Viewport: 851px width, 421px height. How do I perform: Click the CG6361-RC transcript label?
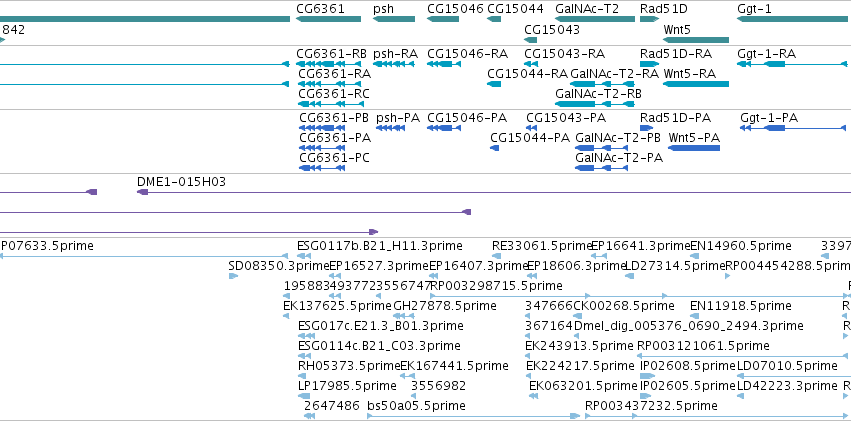pyautogui.click(x=334, y=93)
